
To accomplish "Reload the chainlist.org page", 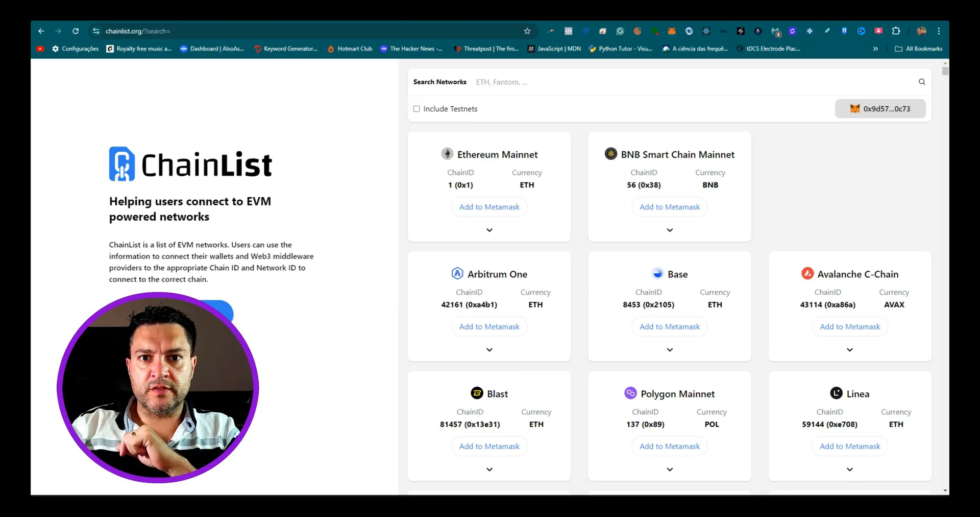I will point(76,31).
